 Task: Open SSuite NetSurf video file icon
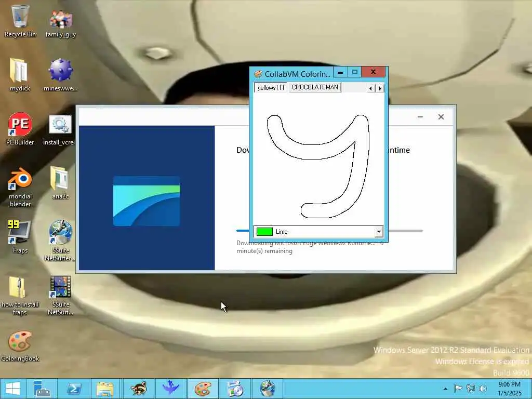coord(60,295)
